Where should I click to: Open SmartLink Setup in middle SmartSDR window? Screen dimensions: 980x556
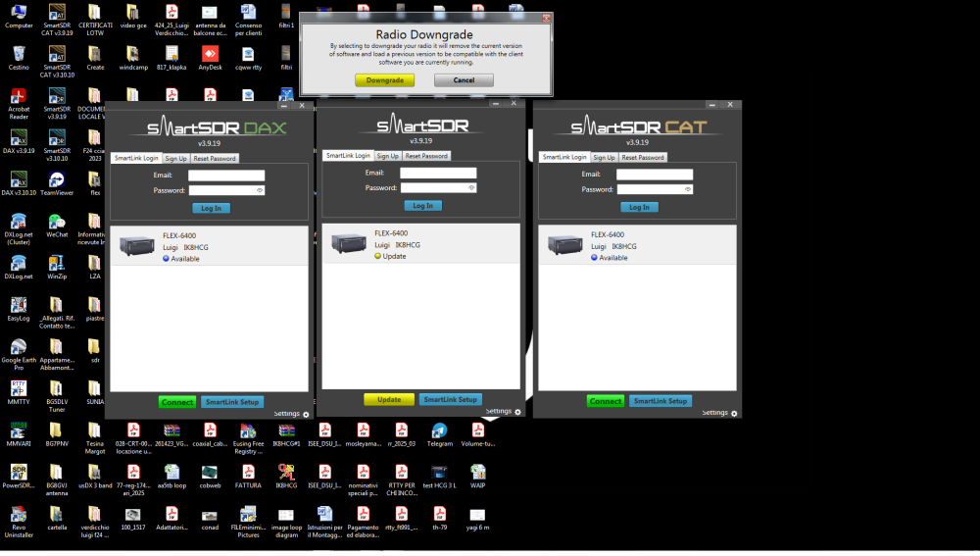450,399
